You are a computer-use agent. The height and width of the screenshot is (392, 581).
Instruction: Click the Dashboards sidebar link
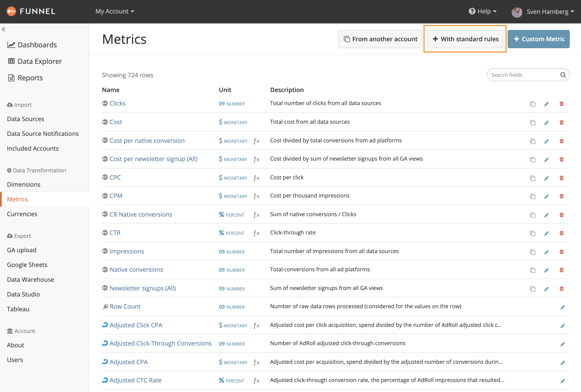(x=37, y=45)
